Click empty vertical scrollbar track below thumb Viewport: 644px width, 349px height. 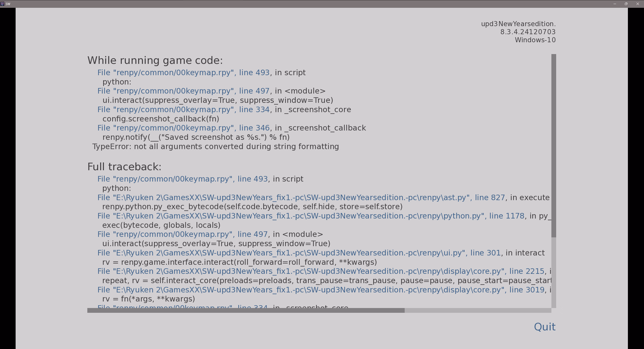click(553, 273)
